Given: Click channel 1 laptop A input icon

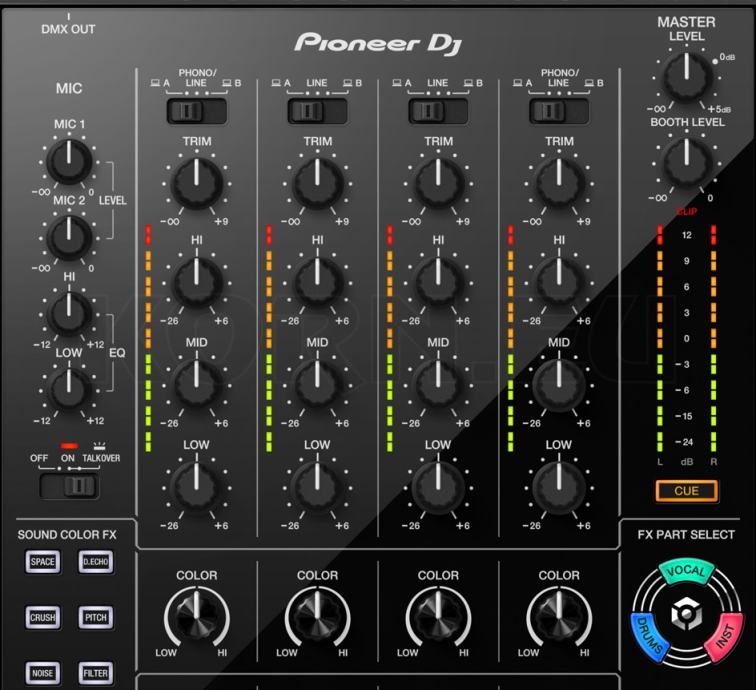Looking at the screenshot, I should [155, 83].
